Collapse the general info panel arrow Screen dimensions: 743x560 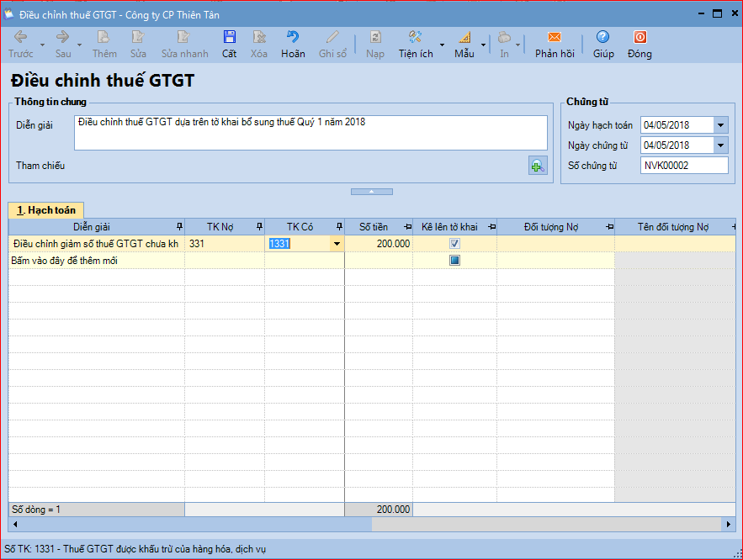[371, 192]
